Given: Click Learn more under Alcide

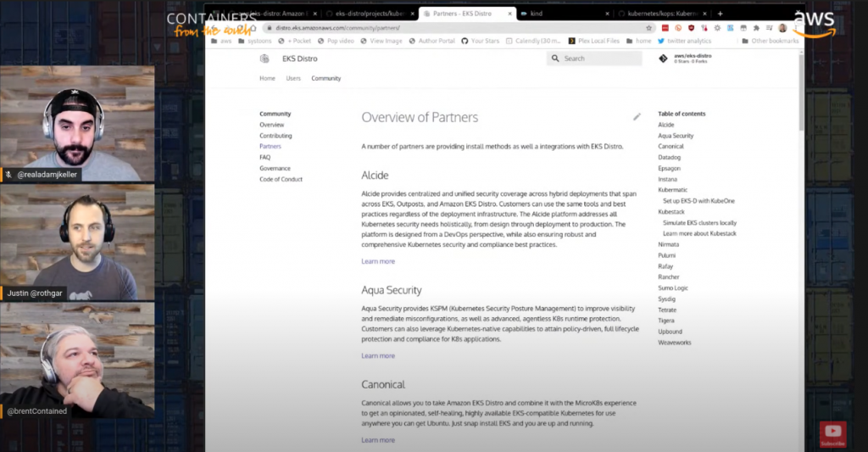Looking at the screenshot, I should [378, 261].
